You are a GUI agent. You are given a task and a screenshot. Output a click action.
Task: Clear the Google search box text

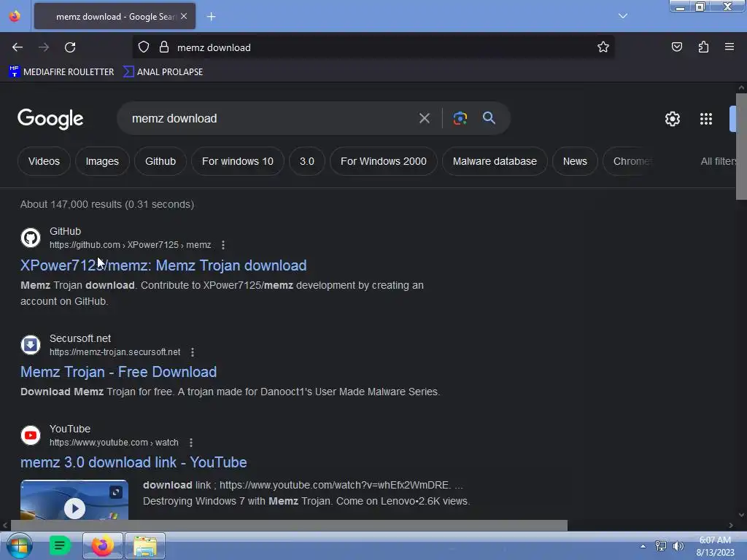pos(424,118)
